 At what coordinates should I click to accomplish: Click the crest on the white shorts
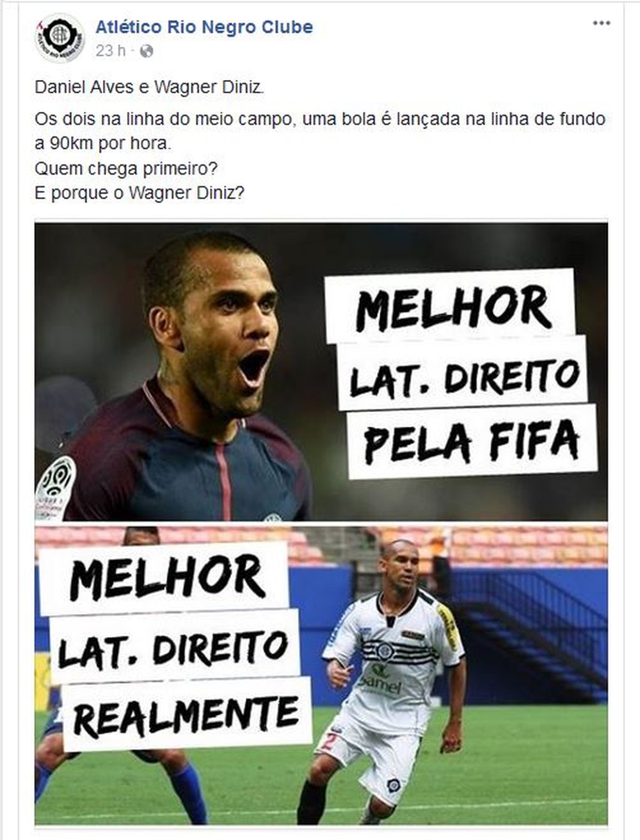tap(394, 784)
